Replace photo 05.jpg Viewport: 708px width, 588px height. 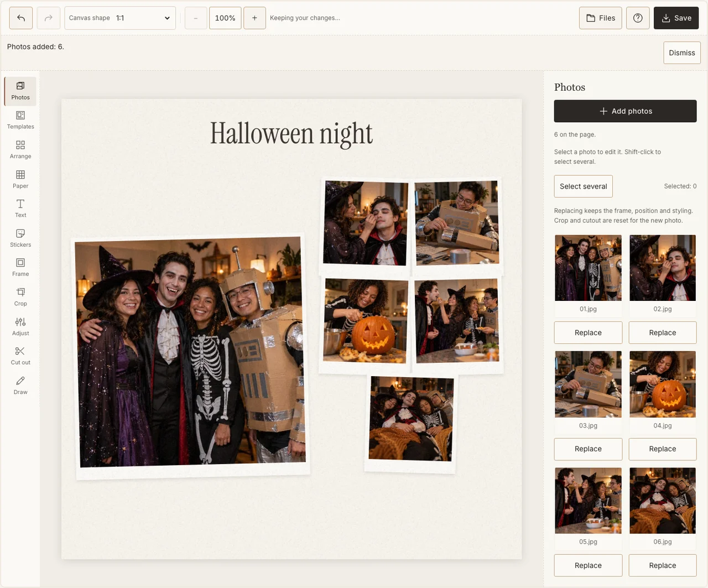click(x=588, y=566)
